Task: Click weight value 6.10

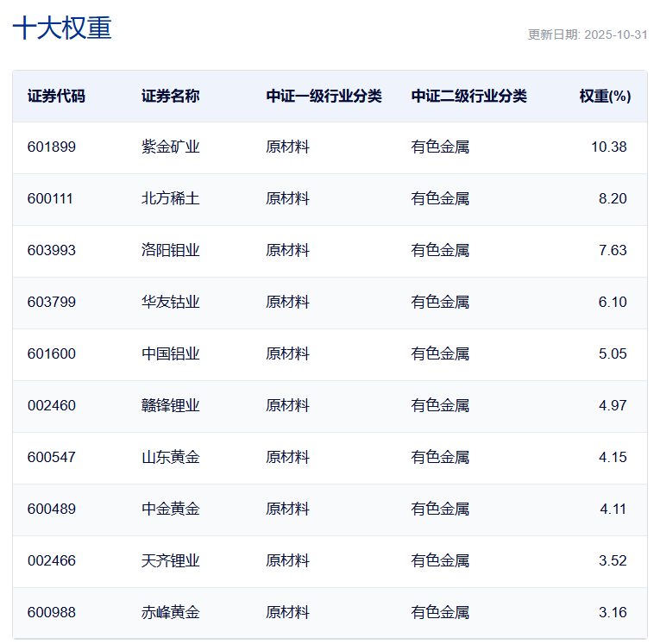Action: 613,302
